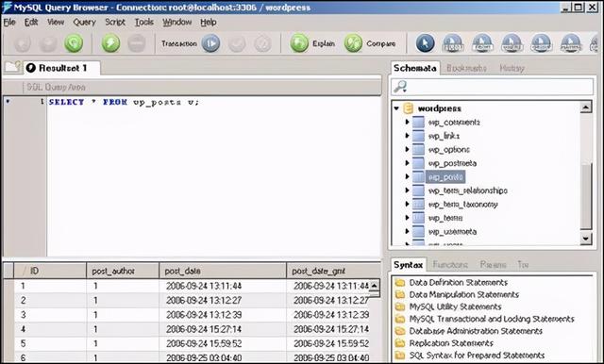The width and height of the screenshot is (604, 364).
Task: Expand the wp_options table node
Action: [x=407, y=149]
